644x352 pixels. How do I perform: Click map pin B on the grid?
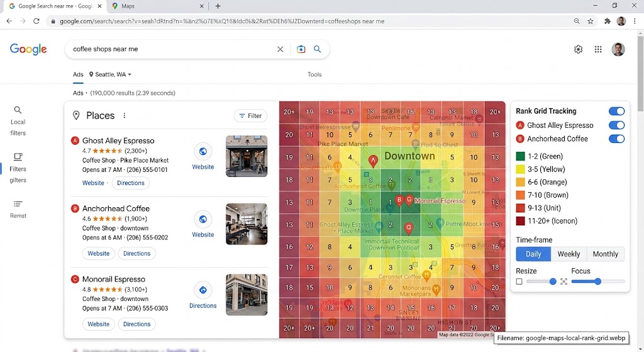399,200
